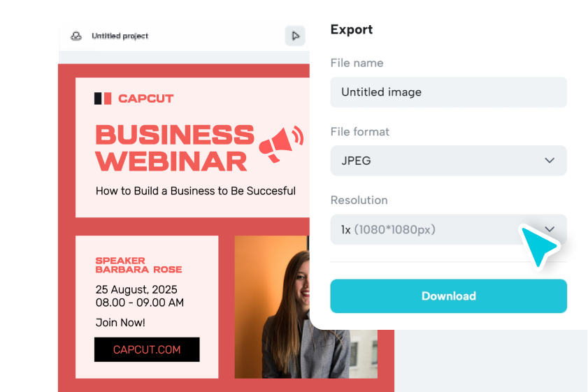
Task: Select the black and red CAPCUT logo mark
Action: coord(103,99)
